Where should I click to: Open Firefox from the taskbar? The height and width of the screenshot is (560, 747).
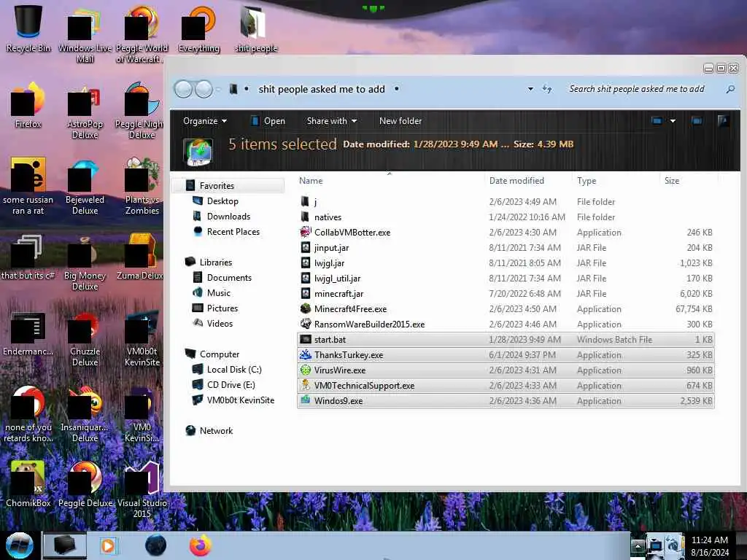[x=200, y=545]
